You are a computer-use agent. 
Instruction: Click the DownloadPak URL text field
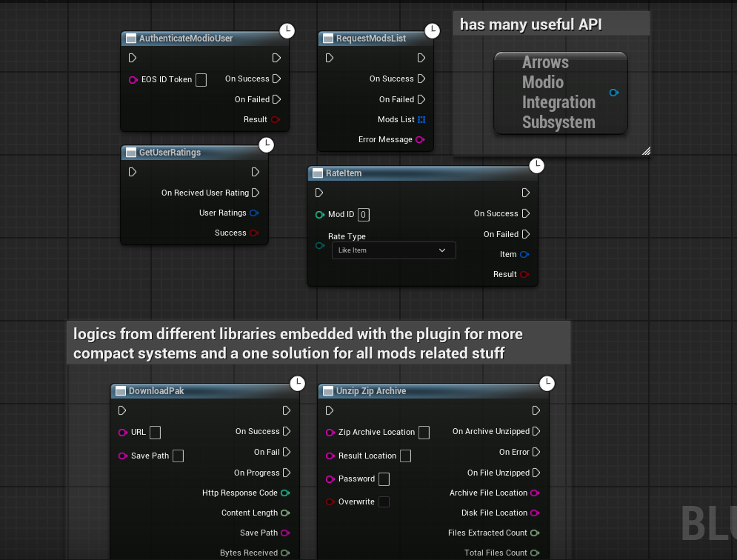(155, 433)
